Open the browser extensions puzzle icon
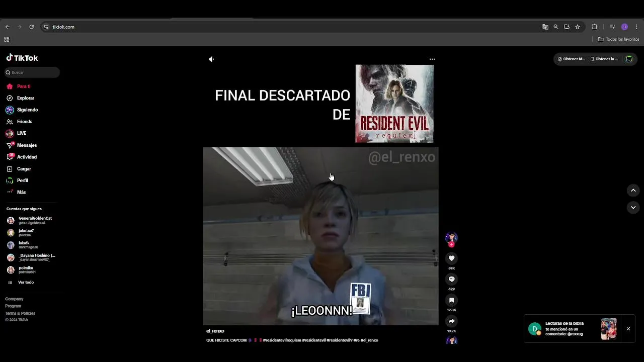The width and height of the screenshot is (644, 362). 594,27
